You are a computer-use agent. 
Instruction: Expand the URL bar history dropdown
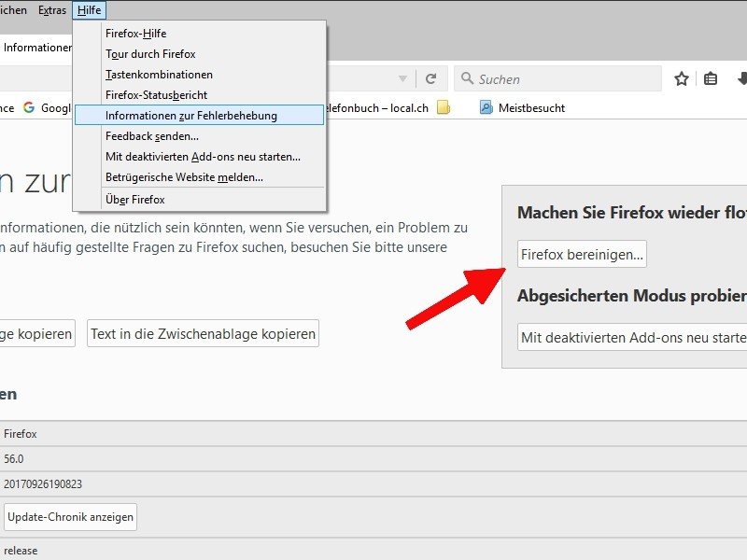point(402,79)
